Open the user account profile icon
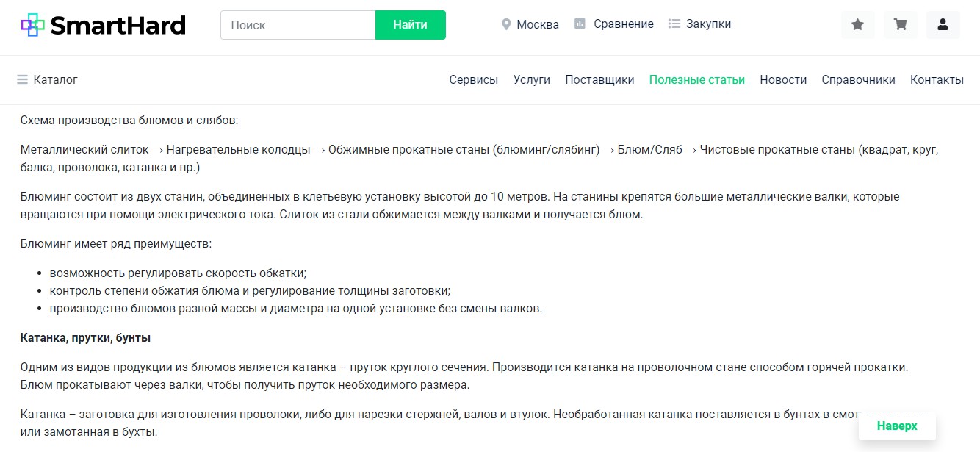980x452 pixels. 943,25
